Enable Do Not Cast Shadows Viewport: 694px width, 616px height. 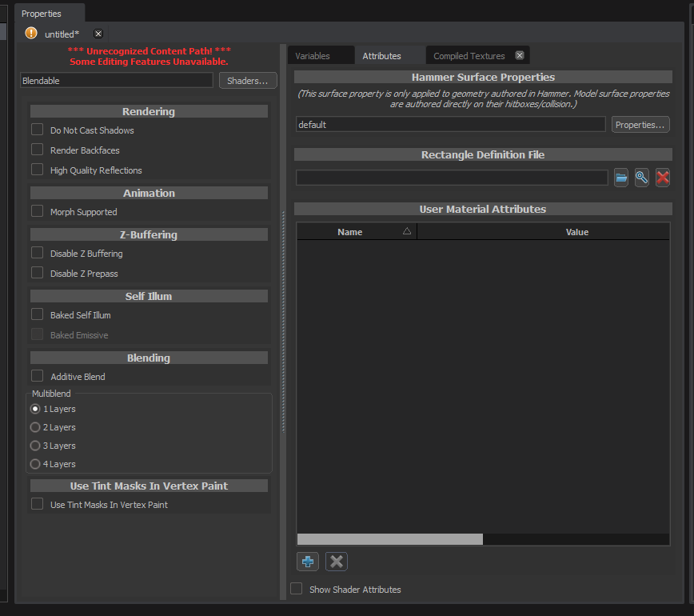[36, 129]
